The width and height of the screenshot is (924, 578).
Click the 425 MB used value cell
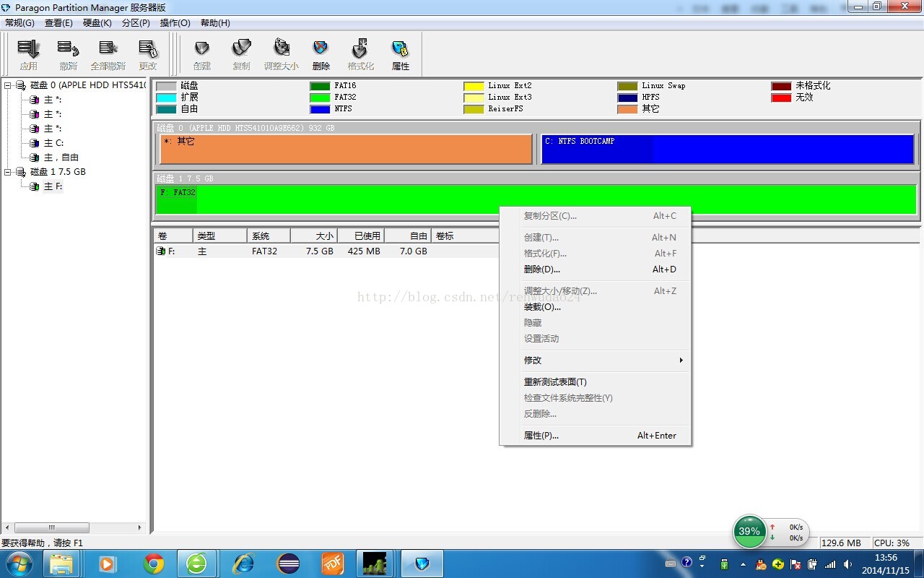coord(363,251)
